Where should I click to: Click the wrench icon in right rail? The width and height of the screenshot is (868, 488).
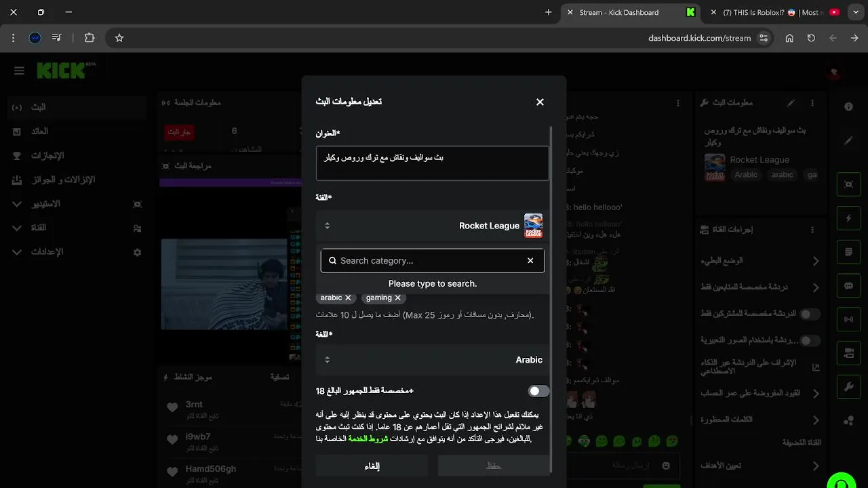[x=849, y=387]
